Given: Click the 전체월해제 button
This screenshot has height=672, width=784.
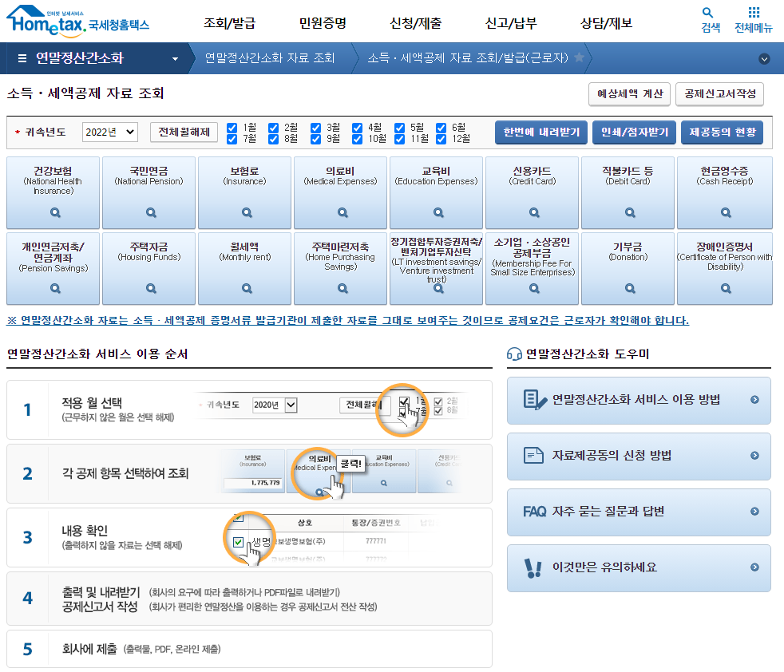Looking at the screenshot, I should pyautogui.click(x=184, y=132).
